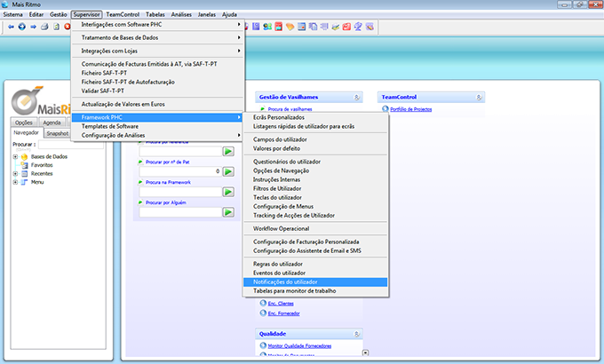Click the blue back arrow toolbar icon
Image resolution: width=604 pixels, height=364 pixels.
point(11,27)
